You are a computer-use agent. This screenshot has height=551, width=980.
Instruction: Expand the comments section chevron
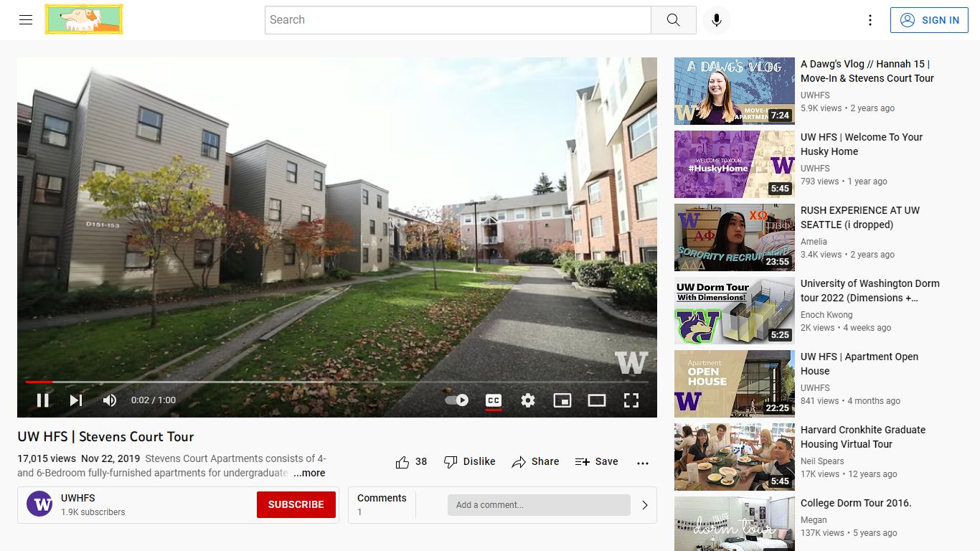tap(644, 505)
